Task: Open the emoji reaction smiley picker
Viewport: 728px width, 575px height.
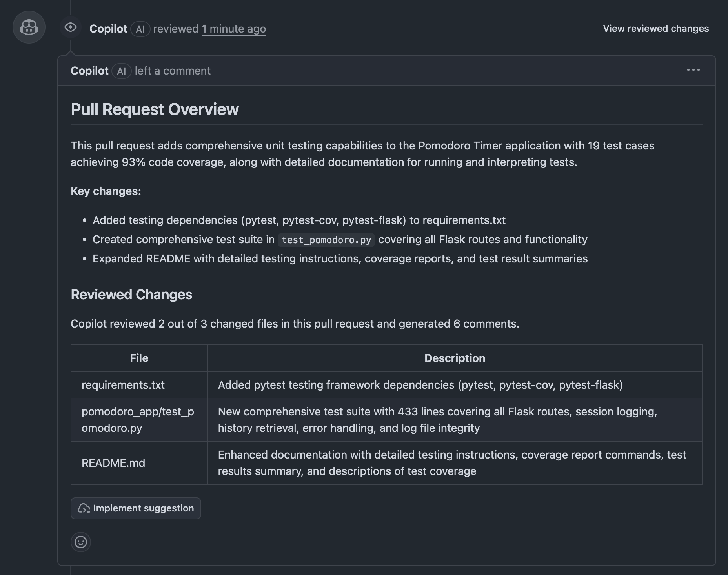Action: [81, 542]
